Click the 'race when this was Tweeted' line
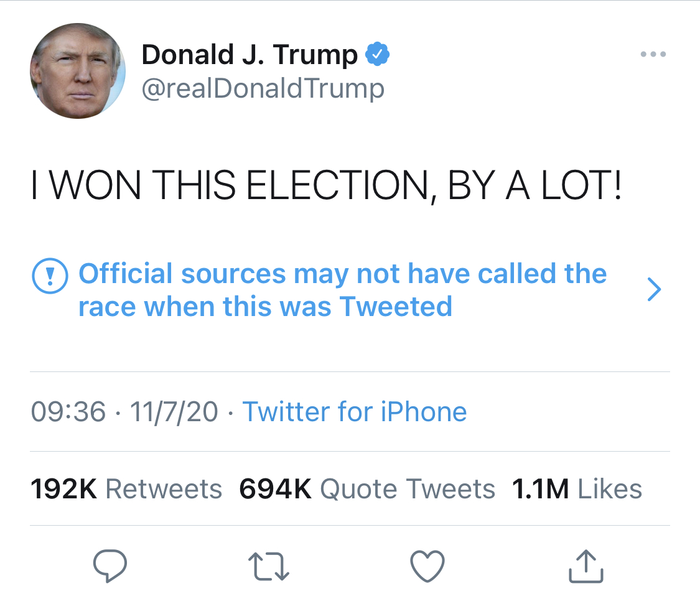Viewport: 700px width, 601px height. (x=265, y=306)
